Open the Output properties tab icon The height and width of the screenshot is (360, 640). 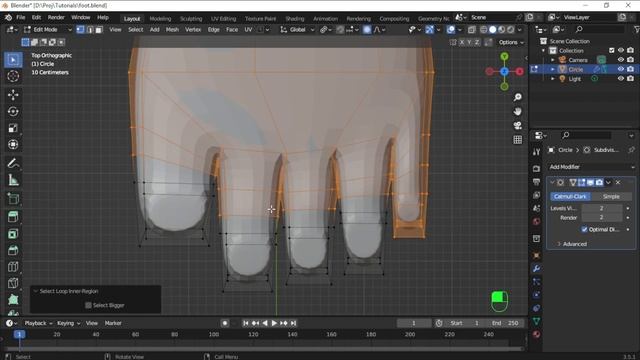click(536, 182)
